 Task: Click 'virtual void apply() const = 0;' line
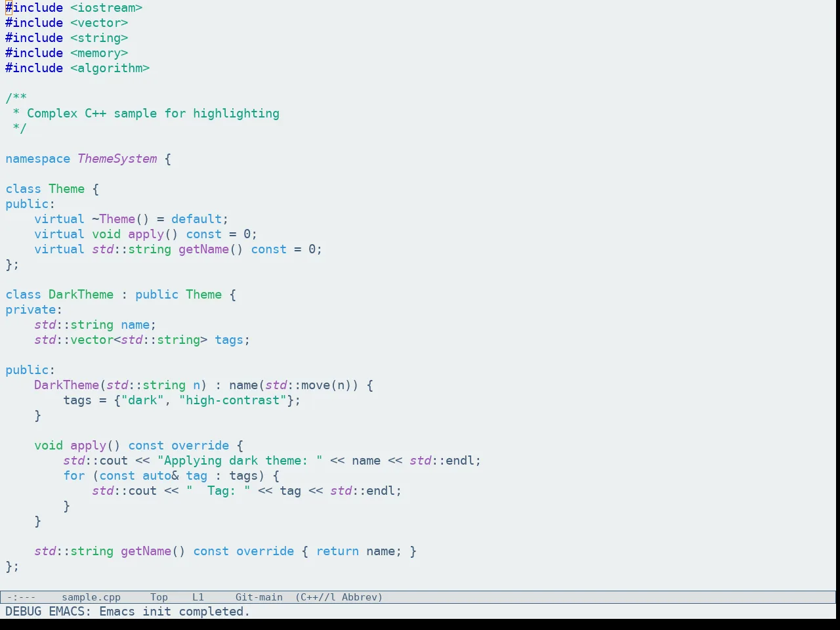pyautogui.click(x=146, y=234)
